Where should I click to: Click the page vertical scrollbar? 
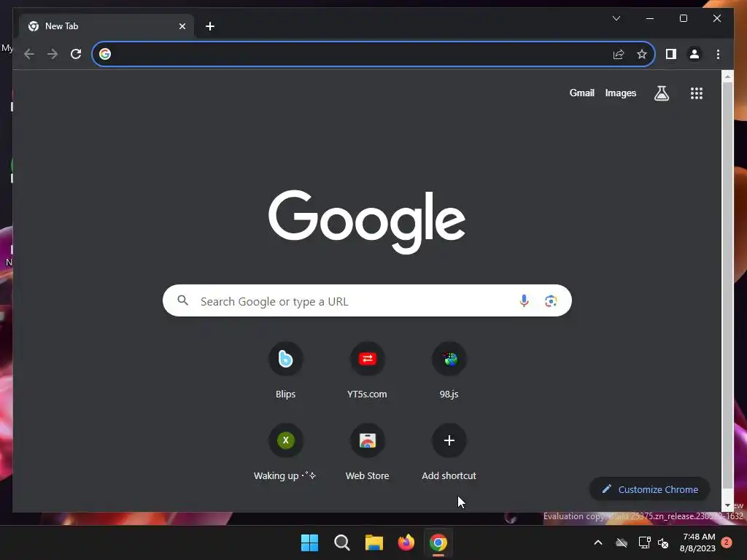(727, 285)
